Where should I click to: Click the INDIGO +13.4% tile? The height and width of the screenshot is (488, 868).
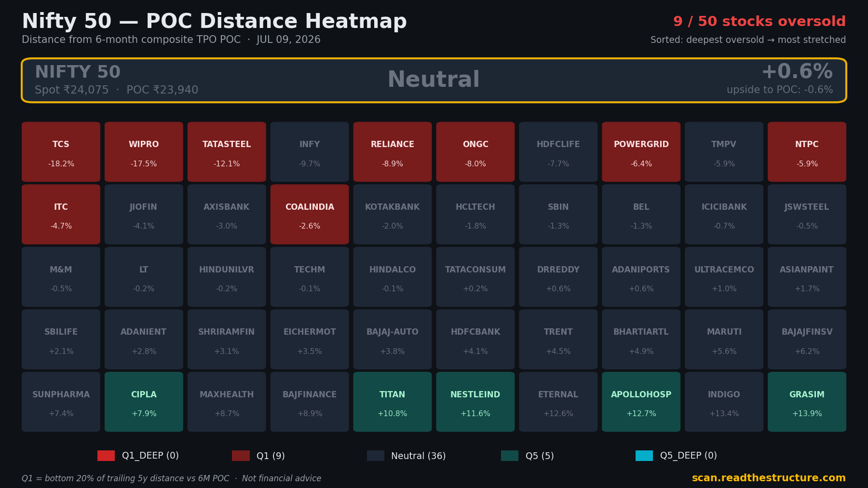click(724, 402)
